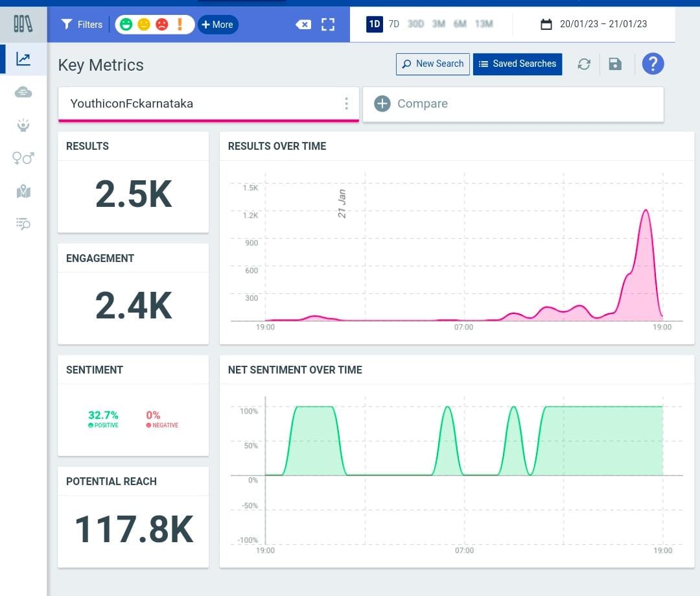Click the Filters funnel icon
The width and height of the screenshot is (700, 596).
67,24
